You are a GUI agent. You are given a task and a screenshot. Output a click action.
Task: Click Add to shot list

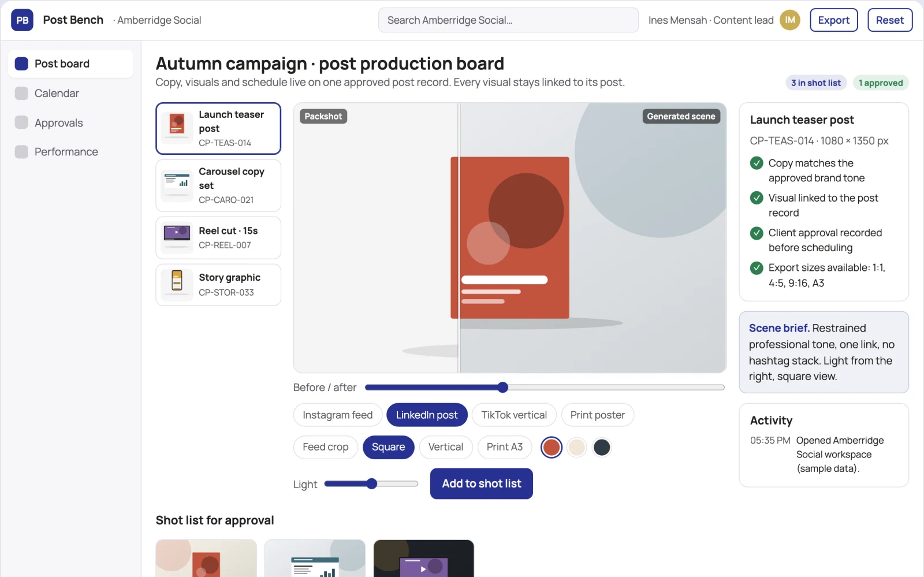pyautogui.click(x=482, y=483)
